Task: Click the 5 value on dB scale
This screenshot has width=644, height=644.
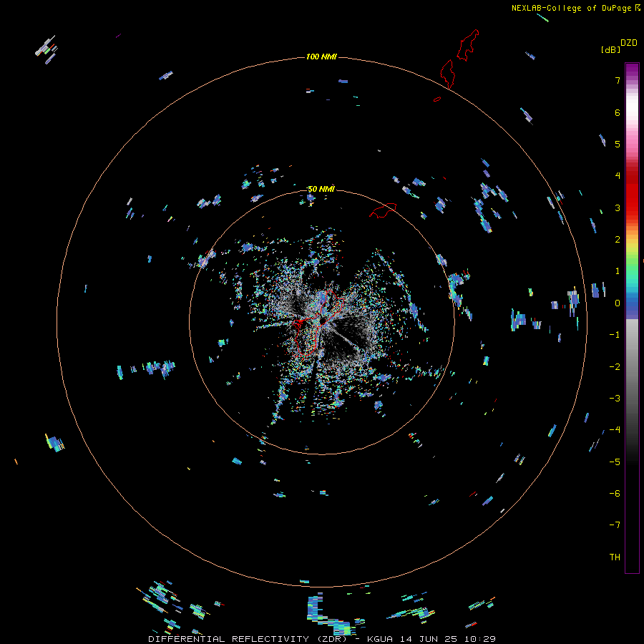Action: click(618, 144)
